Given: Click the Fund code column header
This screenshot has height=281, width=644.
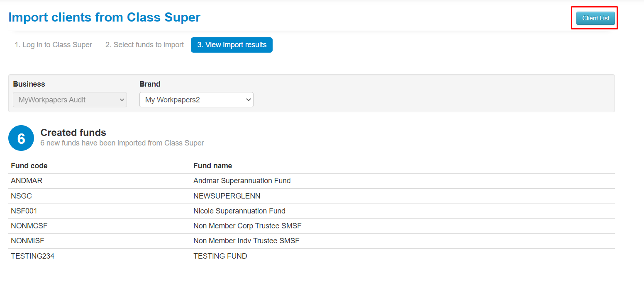Looking at the screenshot, I should (29, 166).
